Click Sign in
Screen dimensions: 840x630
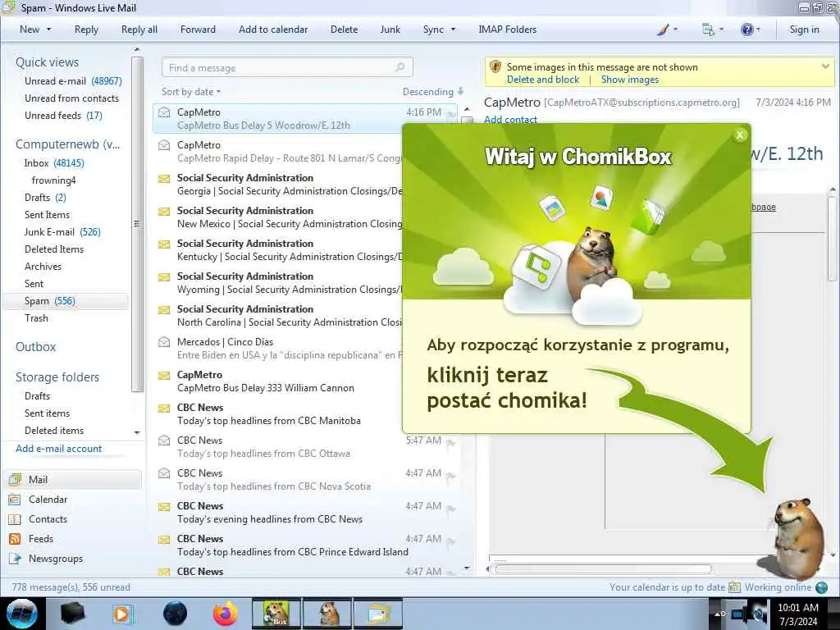(804, 30)
